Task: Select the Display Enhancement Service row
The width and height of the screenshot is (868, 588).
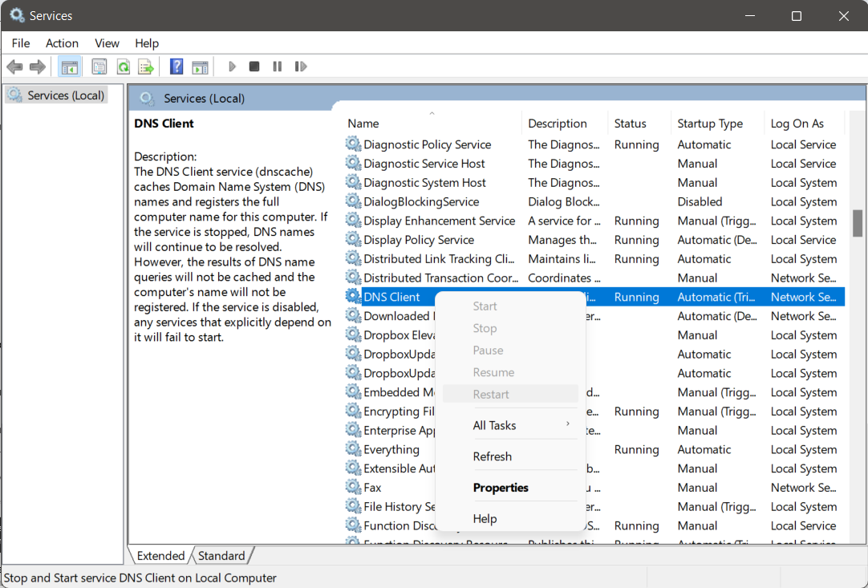Action: point(594,221)
